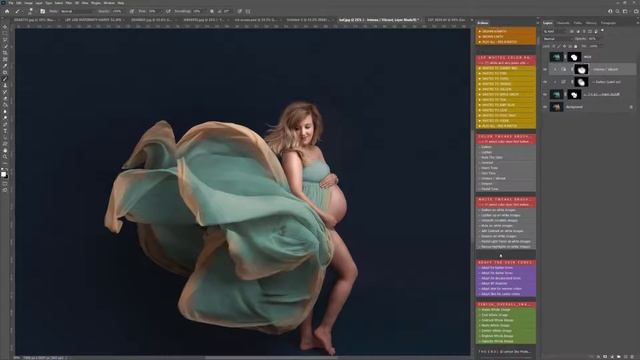Screen dimensions: 640x360
Task: Click the Home icon in options bar
Action: (x=7, y=11)
